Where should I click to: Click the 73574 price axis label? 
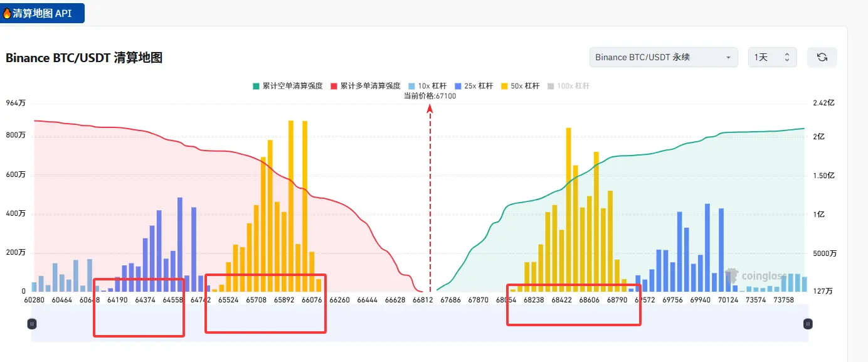point(755,301)
